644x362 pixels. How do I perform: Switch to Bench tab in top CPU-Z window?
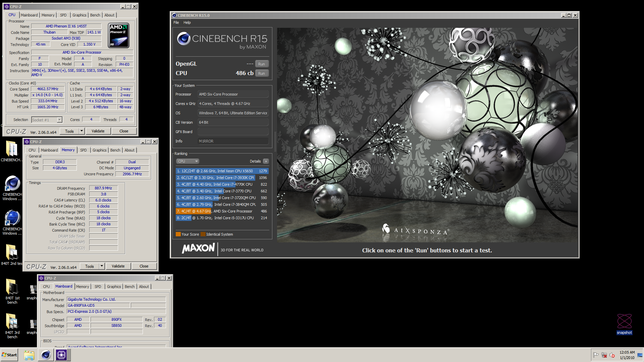(95, 15)
